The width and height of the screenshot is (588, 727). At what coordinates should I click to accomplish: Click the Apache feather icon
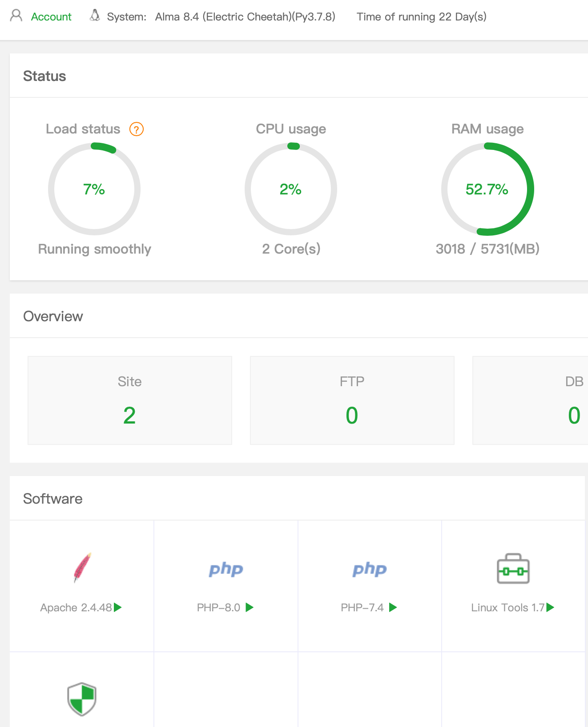82,568
